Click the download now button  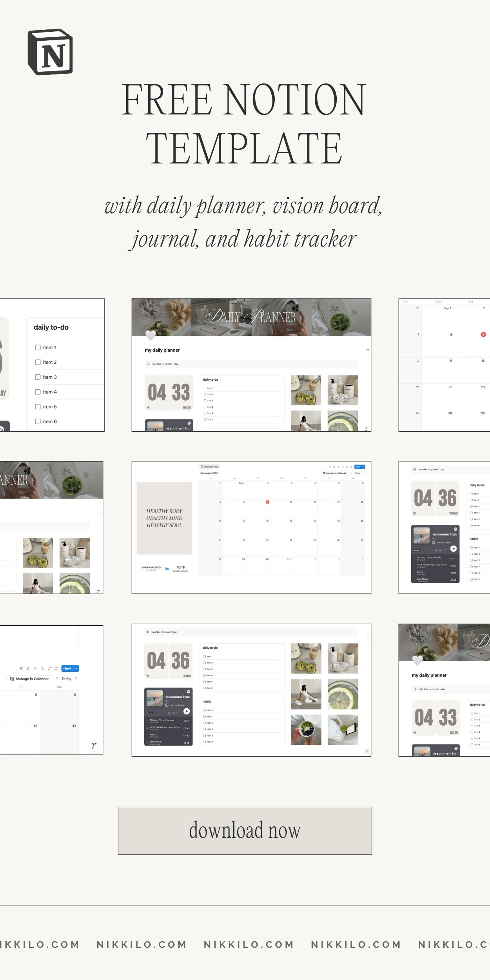[245, 831]
